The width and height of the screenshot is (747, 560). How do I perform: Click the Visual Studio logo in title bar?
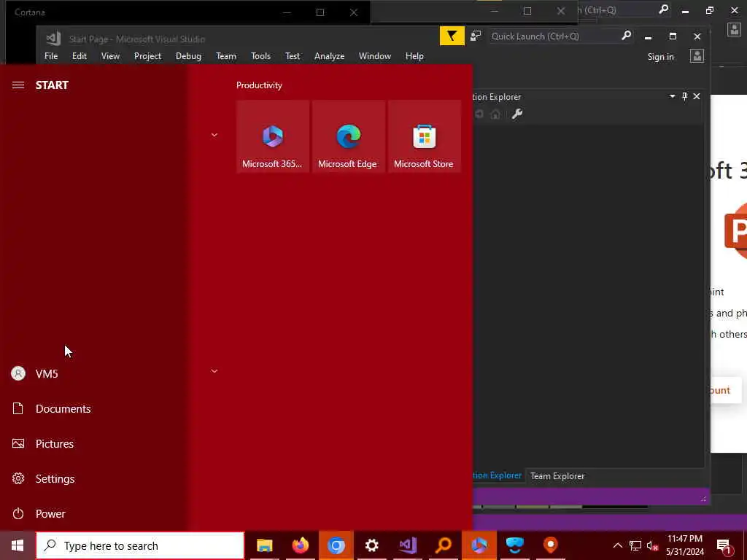[53, 38]
